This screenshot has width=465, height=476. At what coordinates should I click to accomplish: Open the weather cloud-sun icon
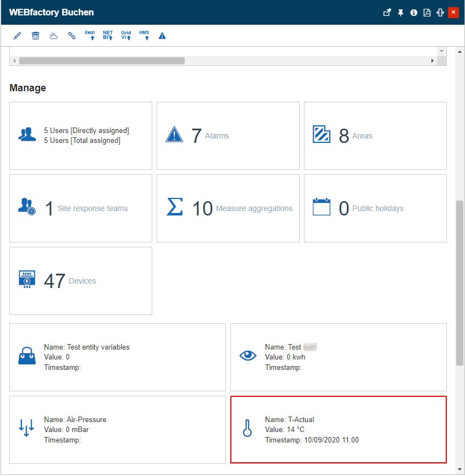53,36
